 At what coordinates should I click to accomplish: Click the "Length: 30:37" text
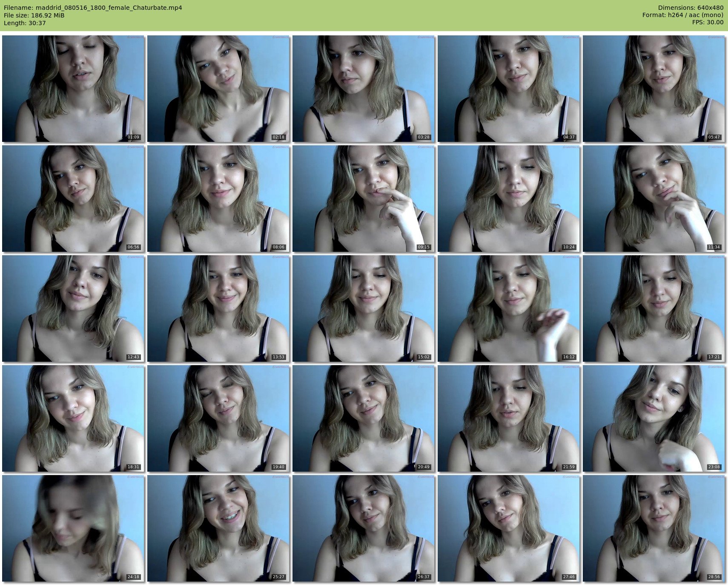pos(25,23)
